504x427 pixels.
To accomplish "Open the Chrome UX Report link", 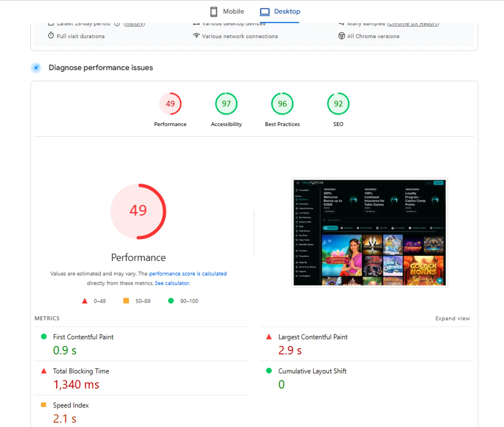I will click(413, 24).
